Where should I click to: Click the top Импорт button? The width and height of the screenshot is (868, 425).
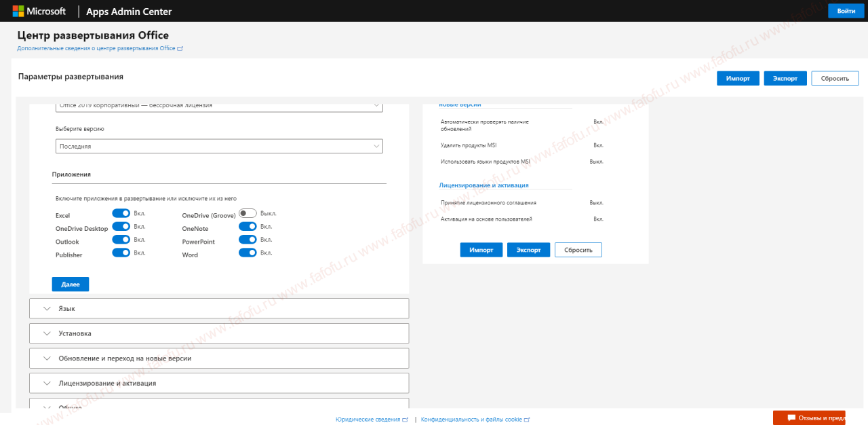tap(738, 78)
